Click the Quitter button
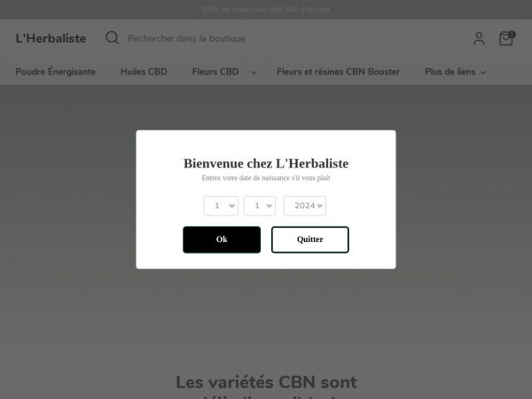The width and height of the screenshot is (532, 399). click(x=309, y=239)
